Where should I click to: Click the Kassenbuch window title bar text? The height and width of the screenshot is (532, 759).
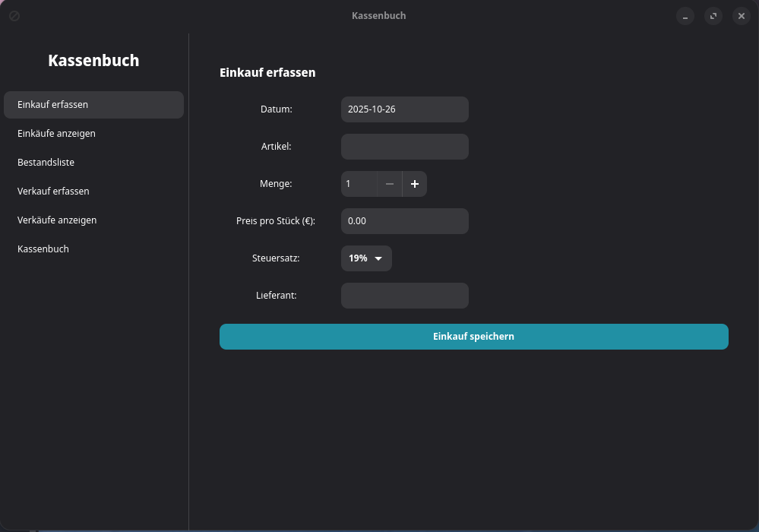pos(378,16)
